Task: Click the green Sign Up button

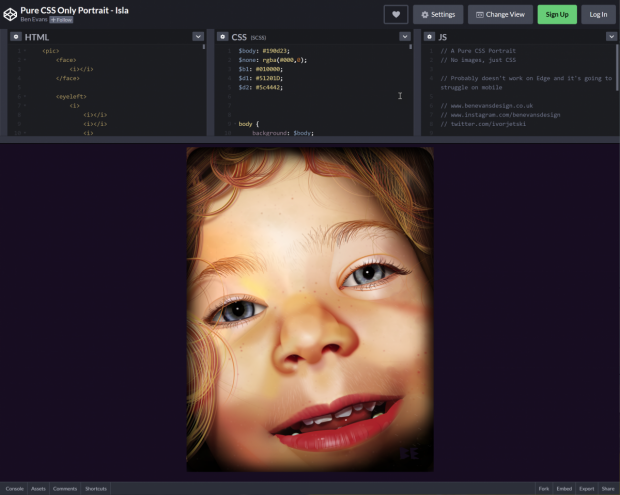Action: tap(557, 15)
